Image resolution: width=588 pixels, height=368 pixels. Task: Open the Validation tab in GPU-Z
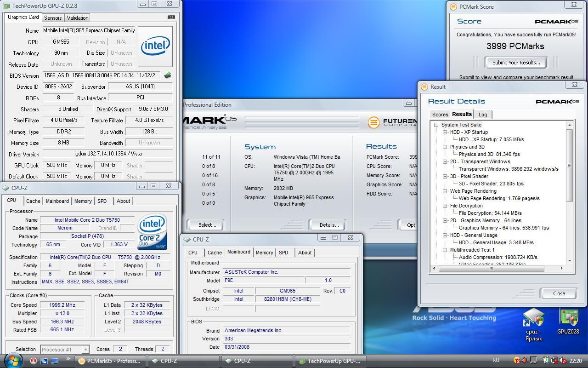(77, 18)
